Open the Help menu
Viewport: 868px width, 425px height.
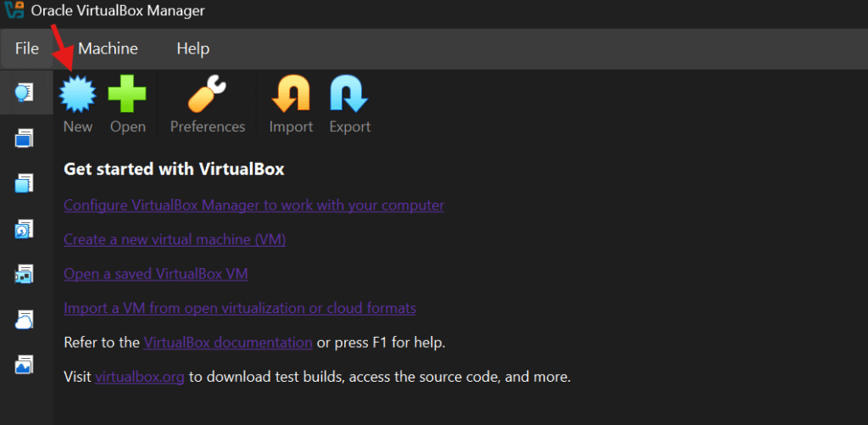coord(192,49)
